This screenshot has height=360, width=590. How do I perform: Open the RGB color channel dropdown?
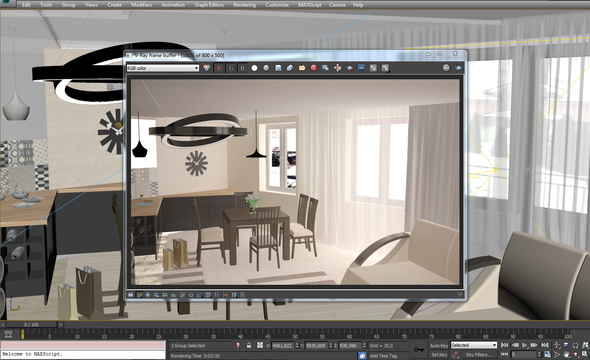point(163,68)
